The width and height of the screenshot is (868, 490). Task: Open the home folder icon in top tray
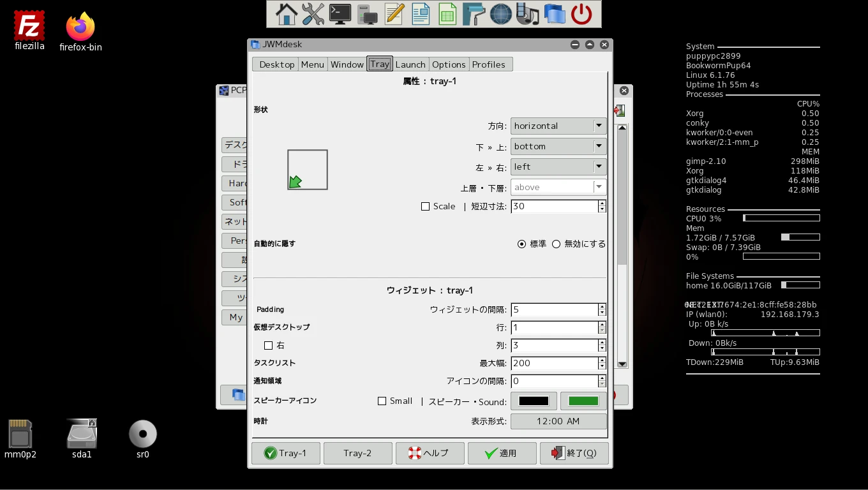coord(286,14)
